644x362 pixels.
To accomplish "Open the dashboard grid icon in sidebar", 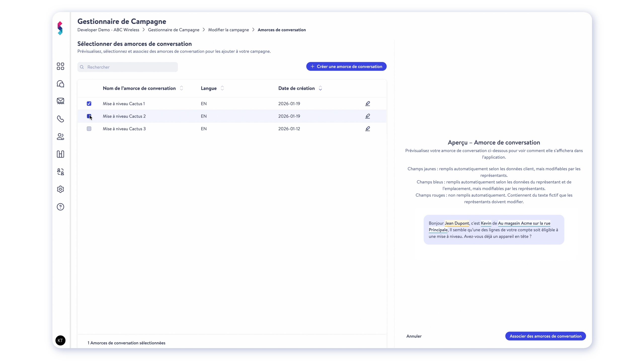I will [x=60, y=66].
